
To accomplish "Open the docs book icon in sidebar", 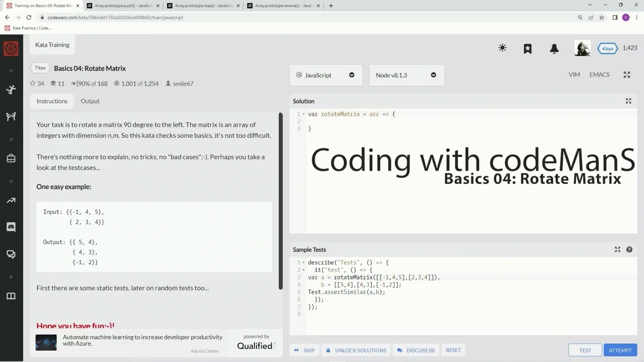I will pos(11,296).
